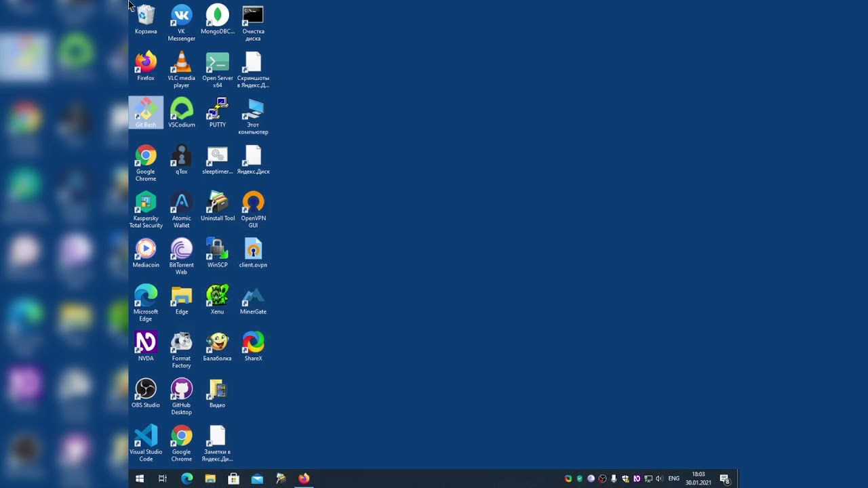Image resolution: width=868 pixels, height=488 pixels.
Task: Select the OpenVPN GUI desktop shortcut
Action: (x=253, y=210)
